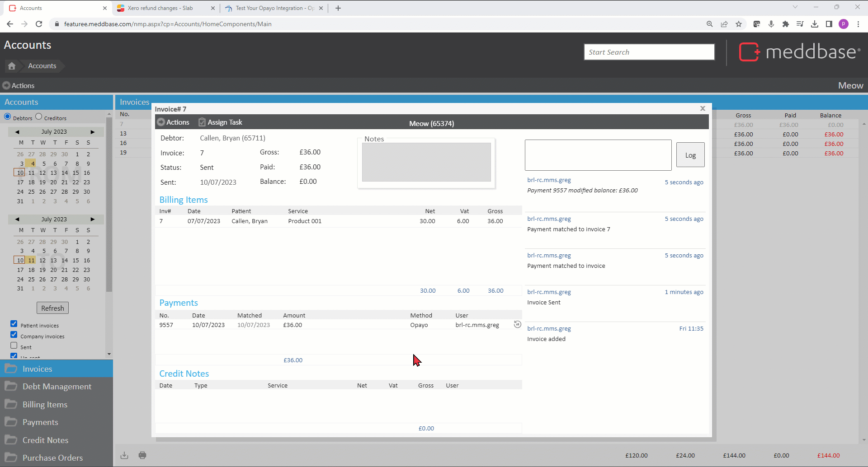Enable the Sent checkbox filter
868x467 pixels.
pos(14,346)
